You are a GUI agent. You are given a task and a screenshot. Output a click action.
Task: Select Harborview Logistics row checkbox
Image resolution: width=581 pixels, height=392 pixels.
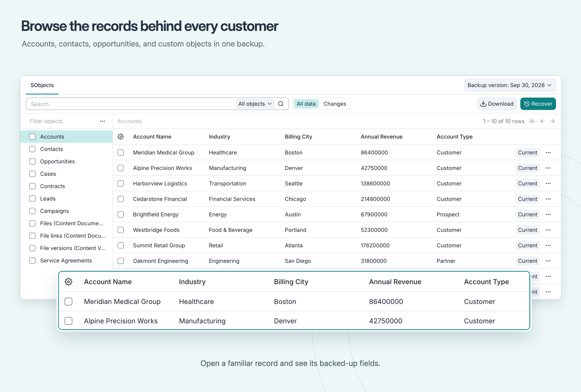pos(121,184)
